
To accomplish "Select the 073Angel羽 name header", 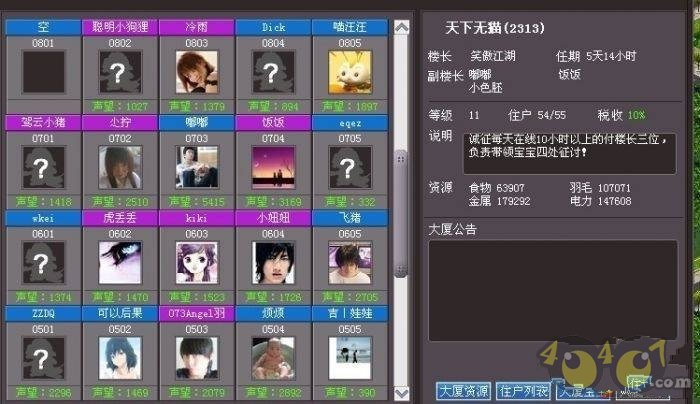I will pos(197,313).
